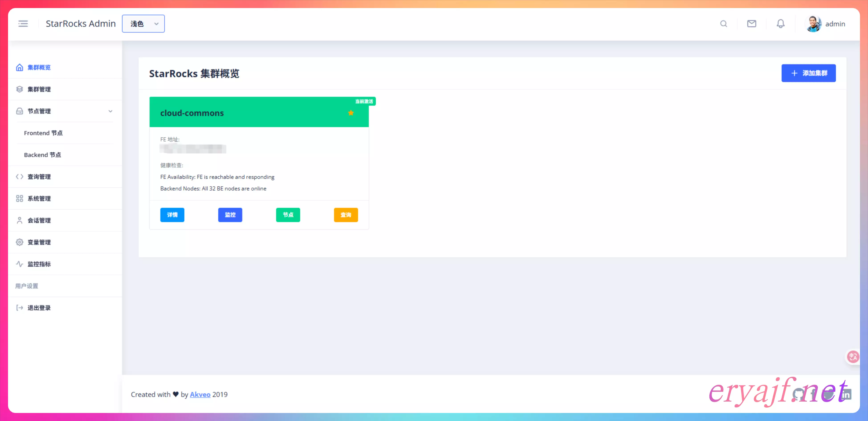868x421 pixels.
Task: Go to 查询管理 in the sidebar
Action: coord(39,177)
